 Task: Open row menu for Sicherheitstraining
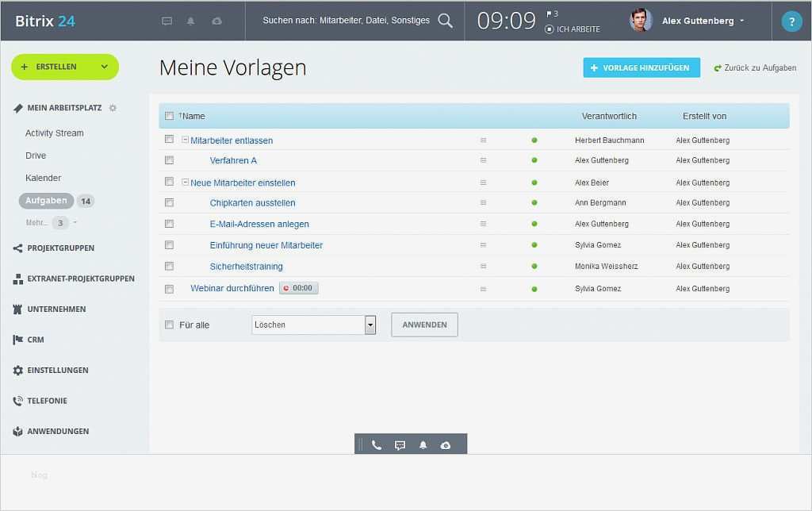483,267
